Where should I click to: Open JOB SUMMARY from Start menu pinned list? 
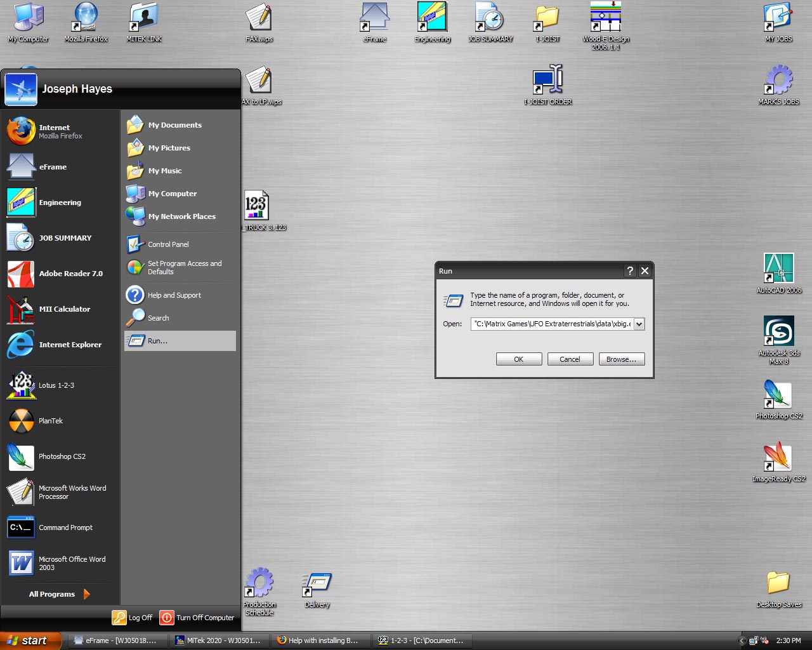click(60, 238)
